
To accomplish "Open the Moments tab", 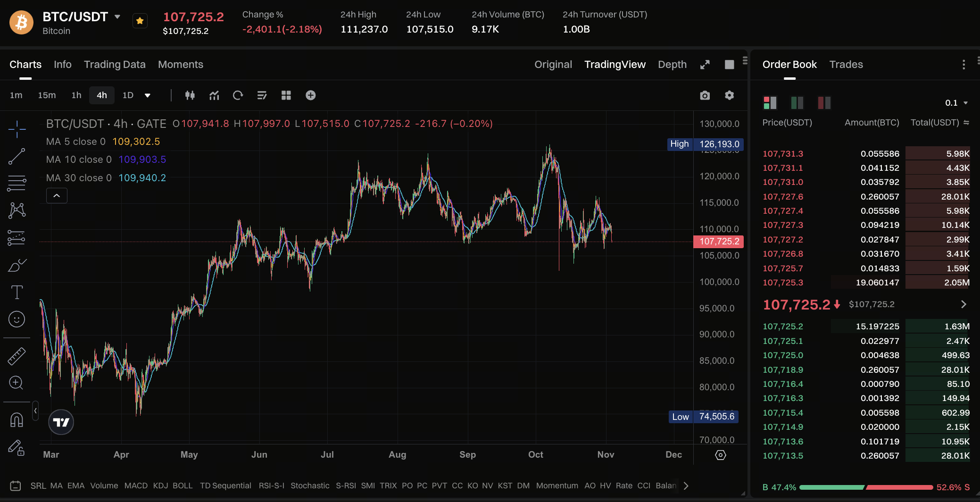I will click(x=181, y=65).
